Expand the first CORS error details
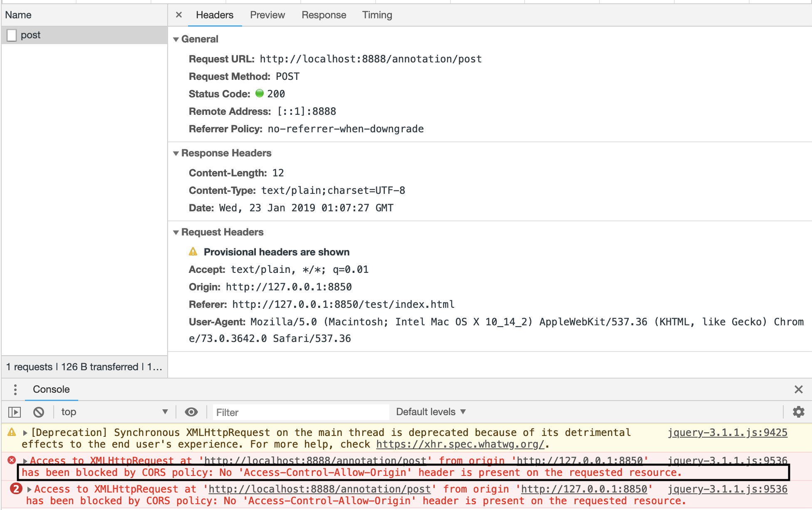The height and width of the screenshot is (510, 812). 25,460
